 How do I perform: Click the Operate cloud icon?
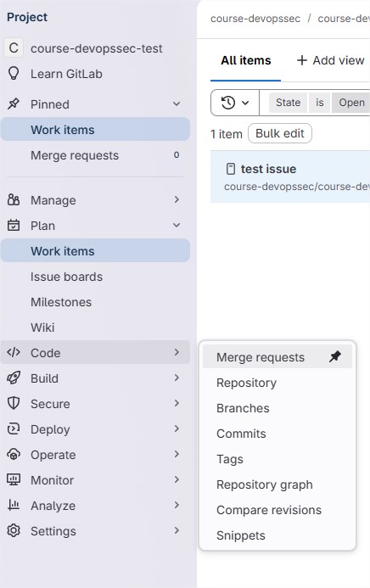click(14, 455)
